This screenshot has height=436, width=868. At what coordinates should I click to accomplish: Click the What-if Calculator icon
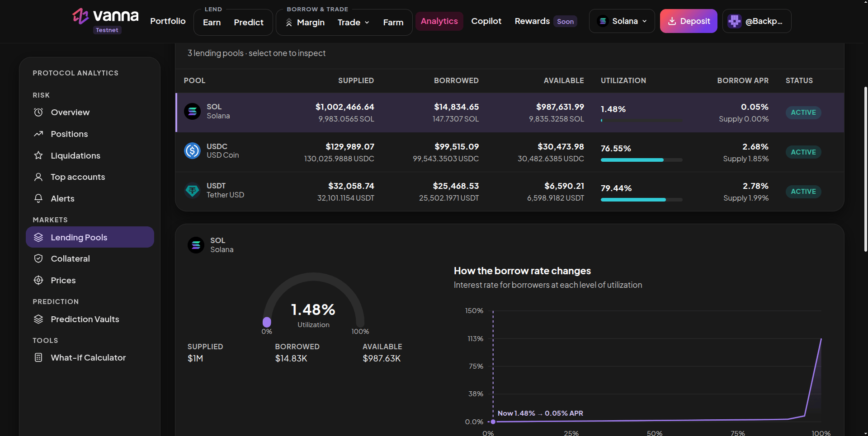tap(38, 357)
